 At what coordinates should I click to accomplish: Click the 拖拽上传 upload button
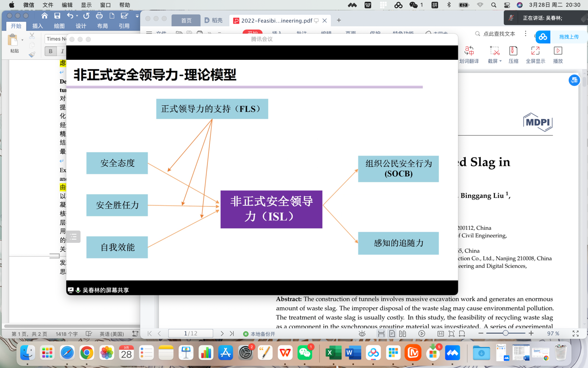(569, 37)
